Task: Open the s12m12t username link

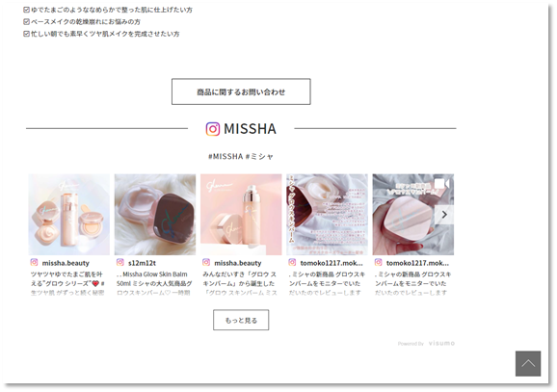Action: [x=142, y=263]
